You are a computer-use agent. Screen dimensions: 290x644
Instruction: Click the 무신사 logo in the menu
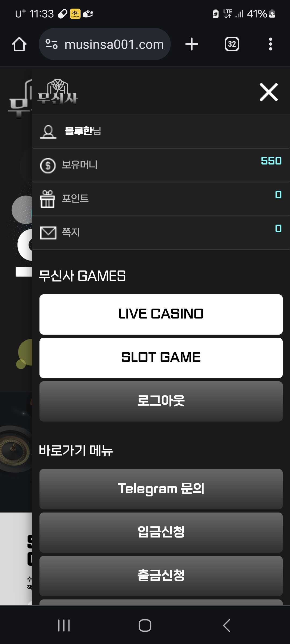click(x=57, y=92)
